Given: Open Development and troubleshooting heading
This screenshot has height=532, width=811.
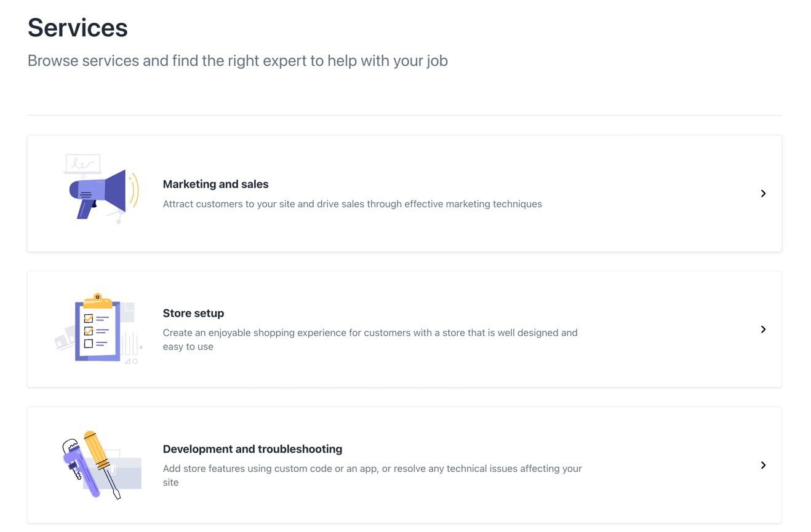Looking at the screenshot, I should point(252,449).
